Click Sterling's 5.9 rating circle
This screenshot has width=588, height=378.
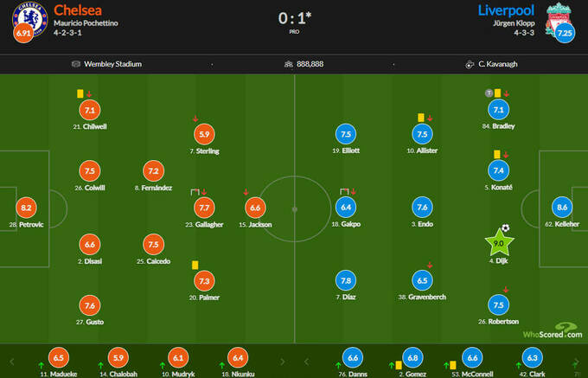pos(205,134)
